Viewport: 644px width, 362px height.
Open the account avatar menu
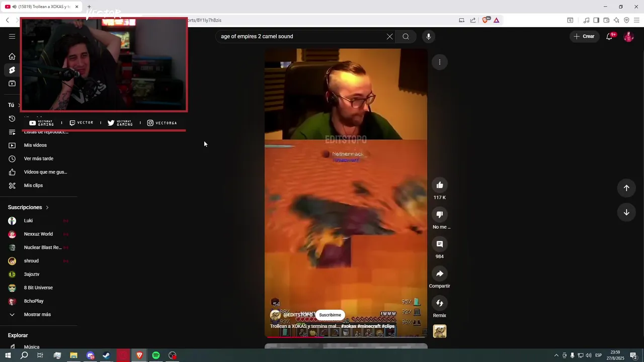[628, 36]
